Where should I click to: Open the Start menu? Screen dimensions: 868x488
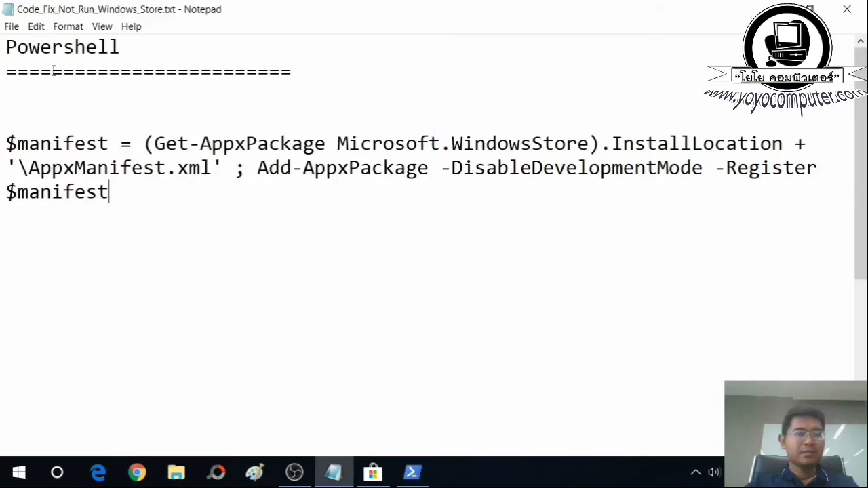point(19,472)
